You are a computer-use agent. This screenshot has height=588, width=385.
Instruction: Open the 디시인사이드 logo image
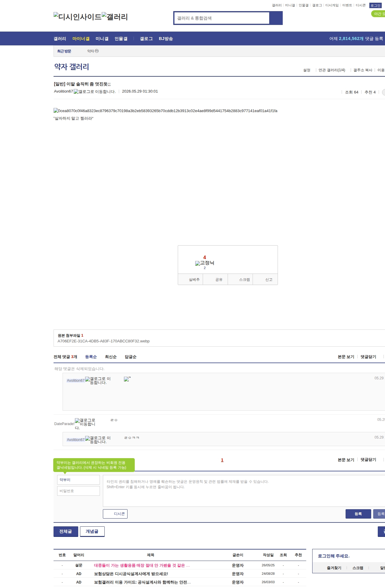tap(78, 17)
